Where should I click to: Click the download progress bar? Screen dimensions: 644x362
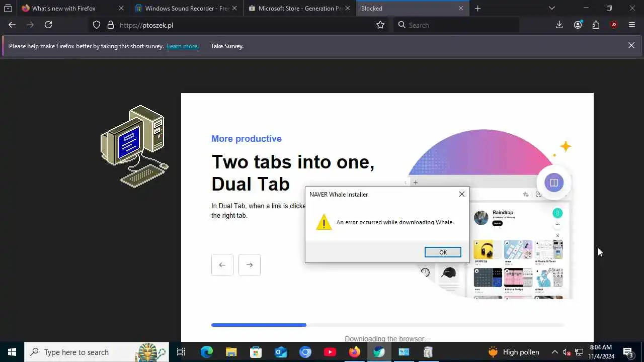click(387, 325)
